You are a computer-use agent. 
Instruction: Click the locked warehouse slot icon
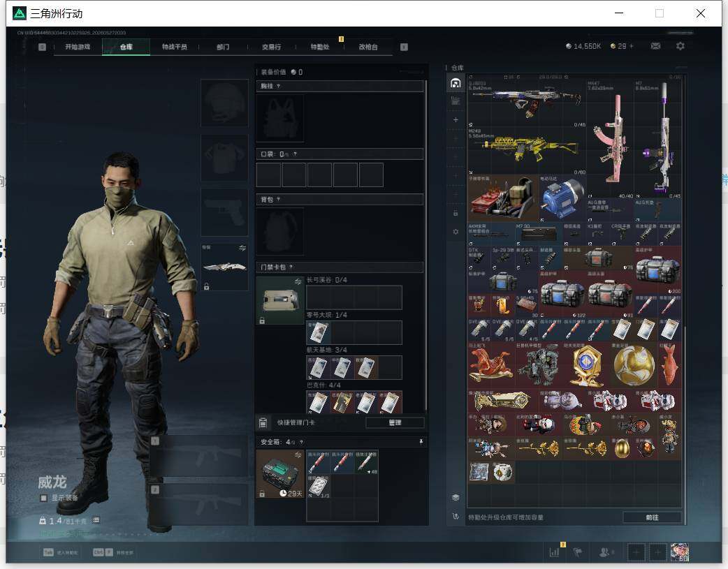pos(456,213)
